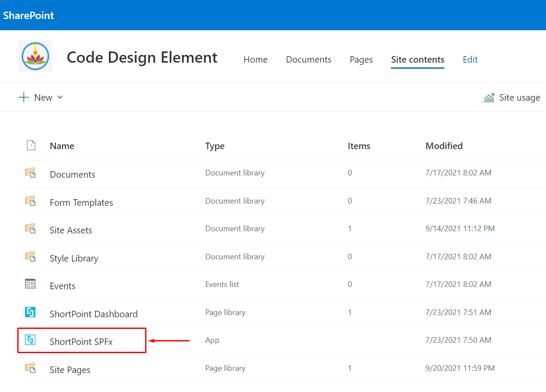Open the Documents navigation tab

coord(309,60)
